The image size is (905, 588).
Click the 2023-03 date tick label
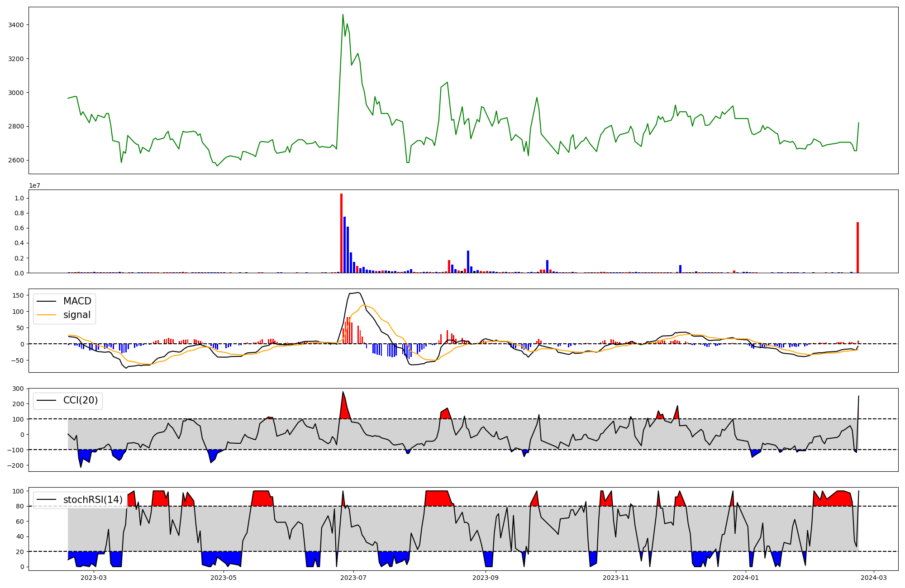tap(94, 578)
